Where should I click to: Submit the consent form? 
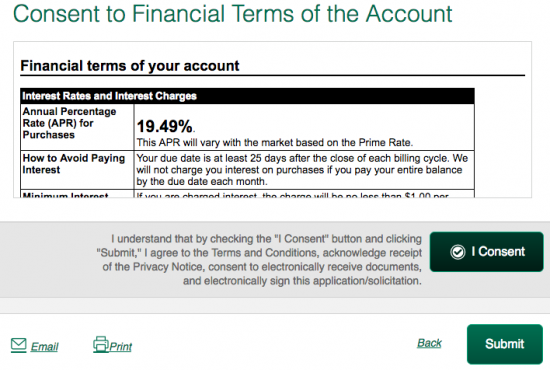pos(505,344)
